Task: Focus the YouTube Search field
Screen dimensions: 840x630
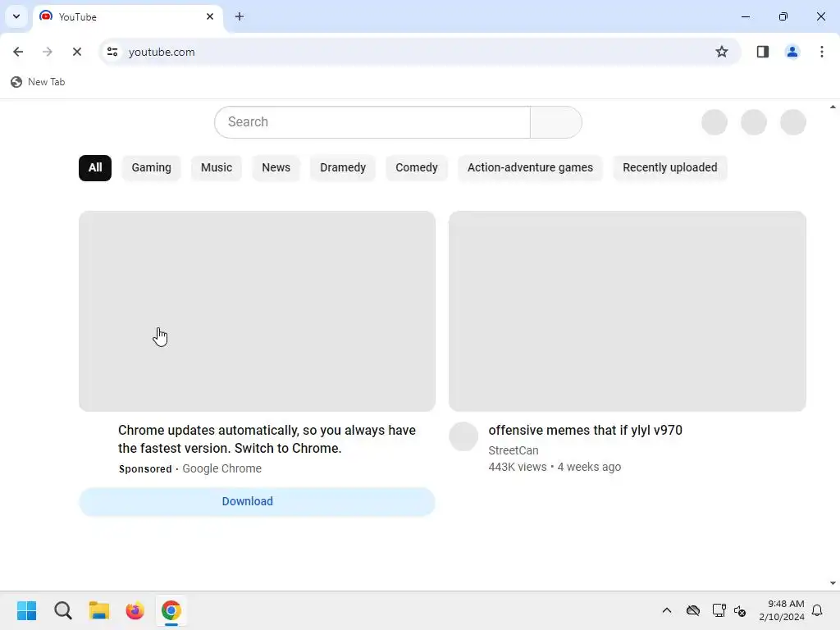Action: pos(372,122)
